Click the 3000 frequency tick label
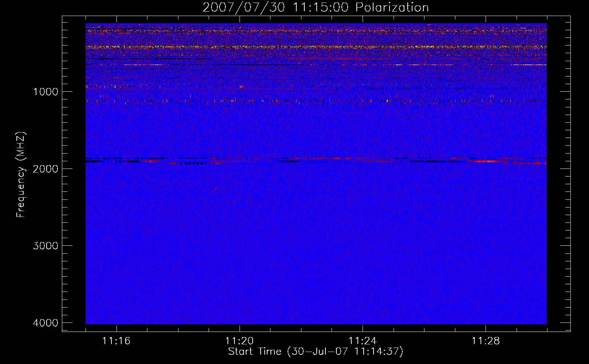 [x=46, y=246]
